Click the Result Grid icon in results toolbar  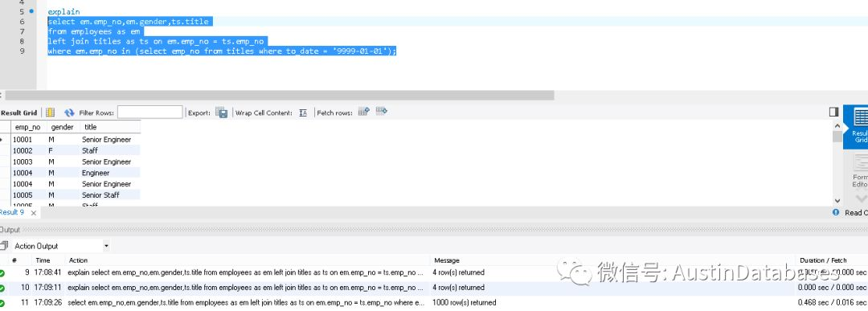[x=50, y=113]
